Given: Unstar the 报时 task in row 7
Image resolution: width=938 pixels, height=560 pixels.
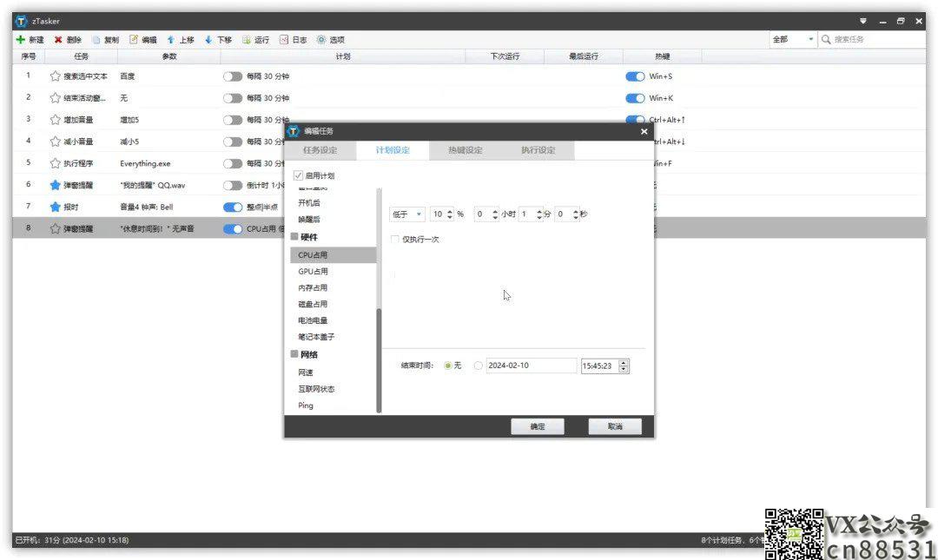Looking at the screenshot, I should [55, 207].
